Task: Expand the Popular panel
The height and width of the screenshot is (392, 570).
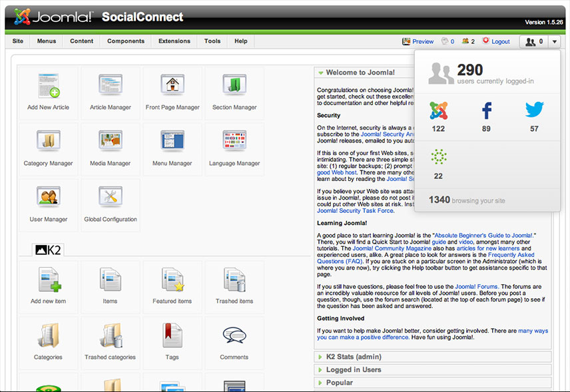Action: point(320,383)
